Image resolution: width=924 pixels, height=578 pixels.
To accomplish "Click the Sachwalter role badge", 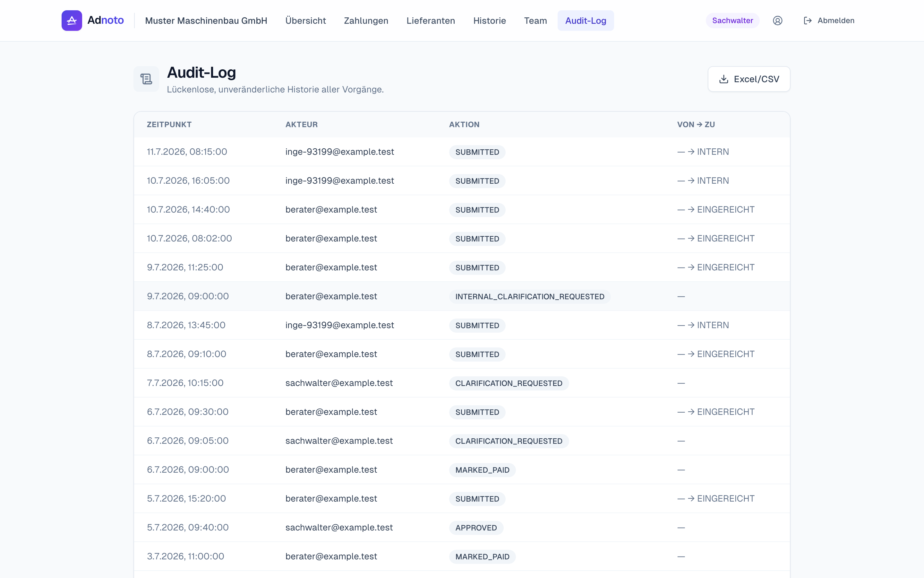I will (x=732, y=21).
